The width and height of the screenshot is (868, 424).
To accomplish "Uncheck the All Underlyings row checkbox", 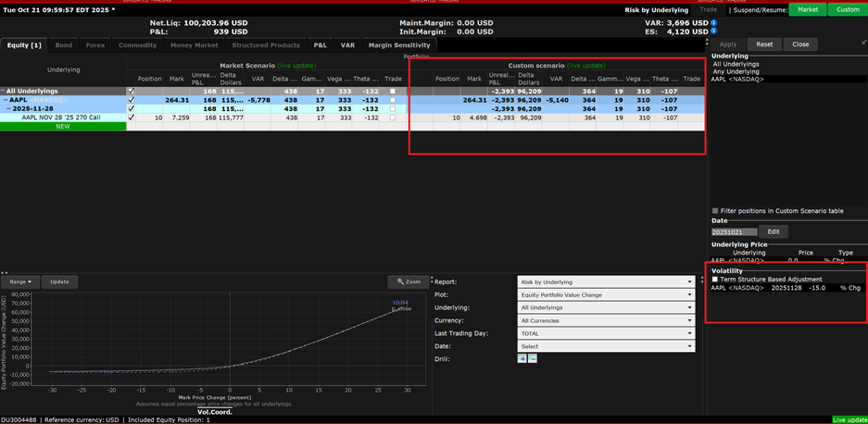I will [130, 92].
